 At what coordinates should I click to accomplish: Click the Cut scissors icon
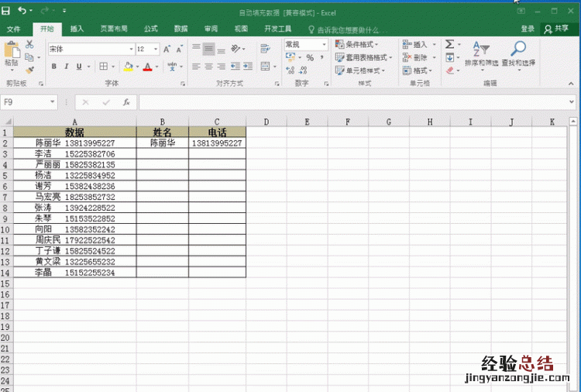[29, 45]
